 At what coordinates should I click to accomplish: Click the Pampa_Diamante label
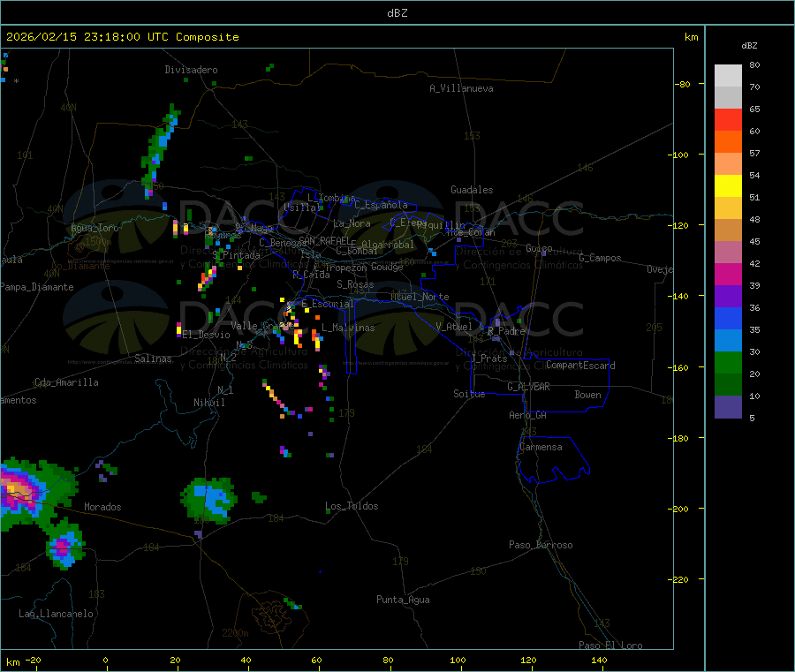coord(36,287)
